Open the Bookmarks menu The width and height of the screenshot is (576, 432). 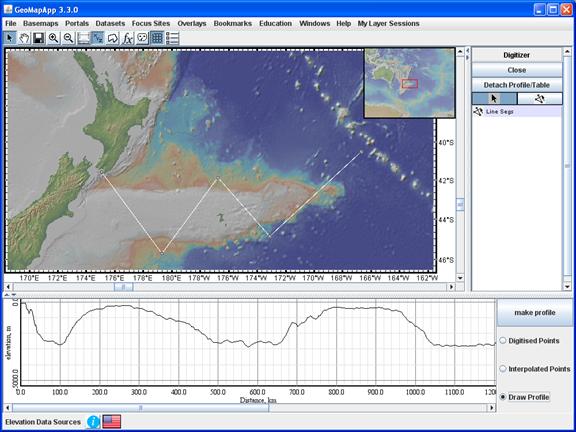click(233, 23)
